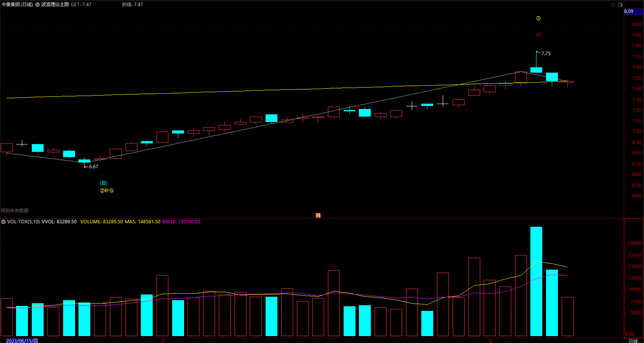Click the month 8 marker on time axis
644x343 pixels.
[491, 341]
